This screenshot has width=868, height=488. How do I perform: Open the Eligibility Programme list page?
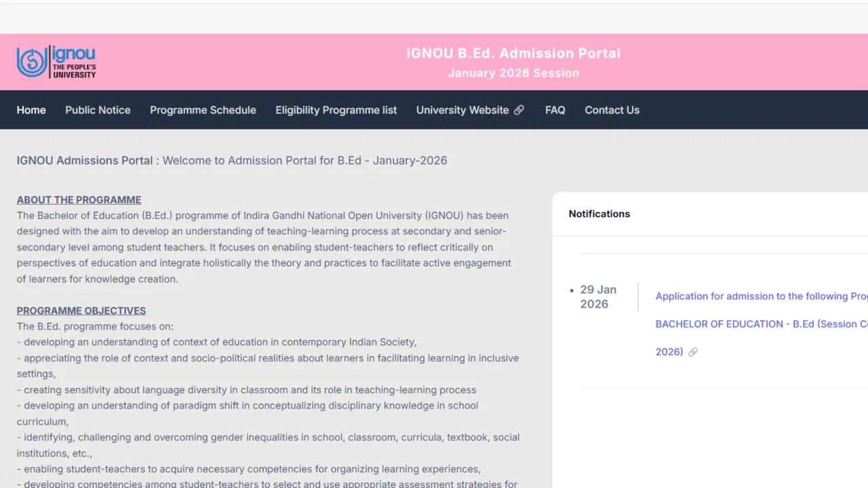pyautogui.click(x=336, y=110)
